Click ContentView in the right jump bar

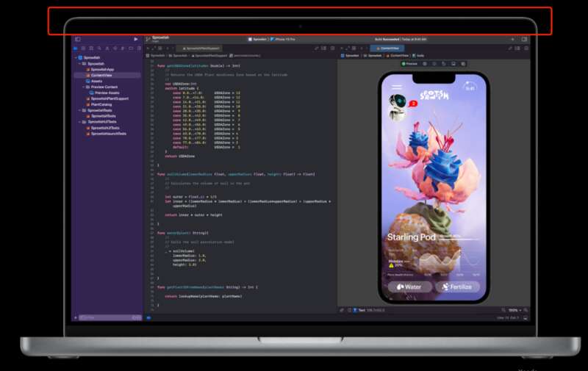(397, 55)
